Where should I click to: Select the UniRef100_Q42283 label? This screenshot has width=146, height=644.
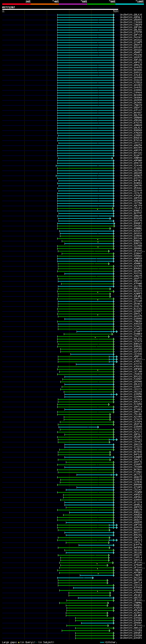click(x=131, y=578)
